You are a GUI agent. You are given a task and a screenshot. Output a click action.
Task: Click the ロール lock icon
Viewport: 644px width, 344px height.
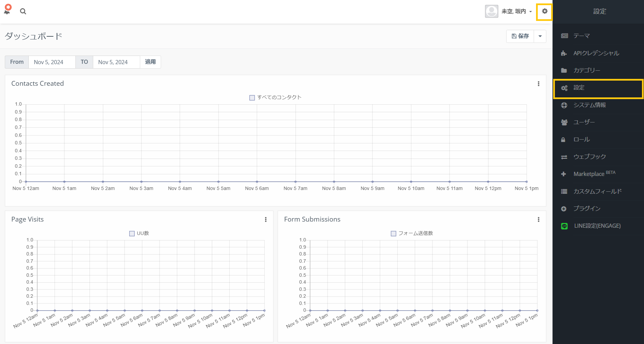pos(563,140)
